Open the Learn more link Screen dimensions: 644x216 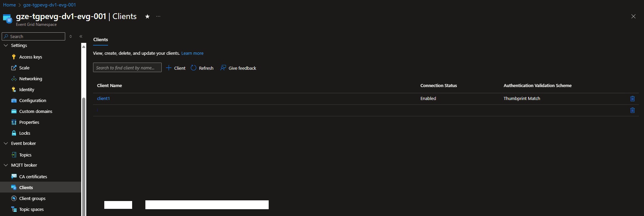[x=192, y=53]
